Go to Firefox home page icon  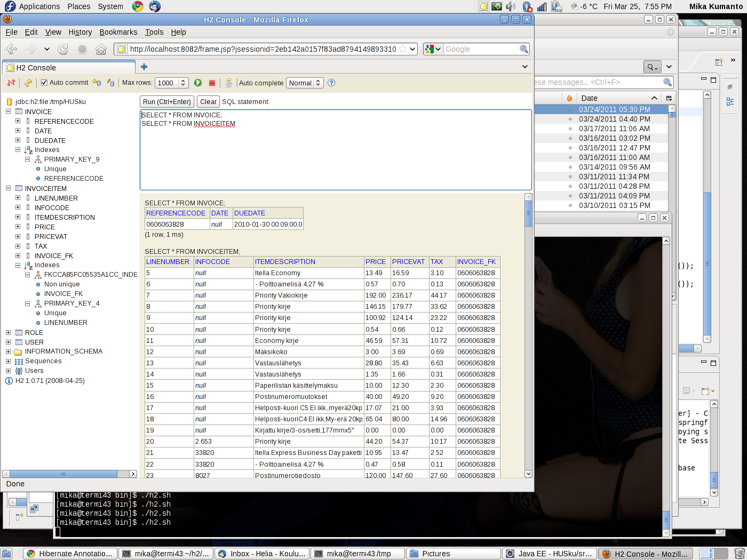(101, 49)
